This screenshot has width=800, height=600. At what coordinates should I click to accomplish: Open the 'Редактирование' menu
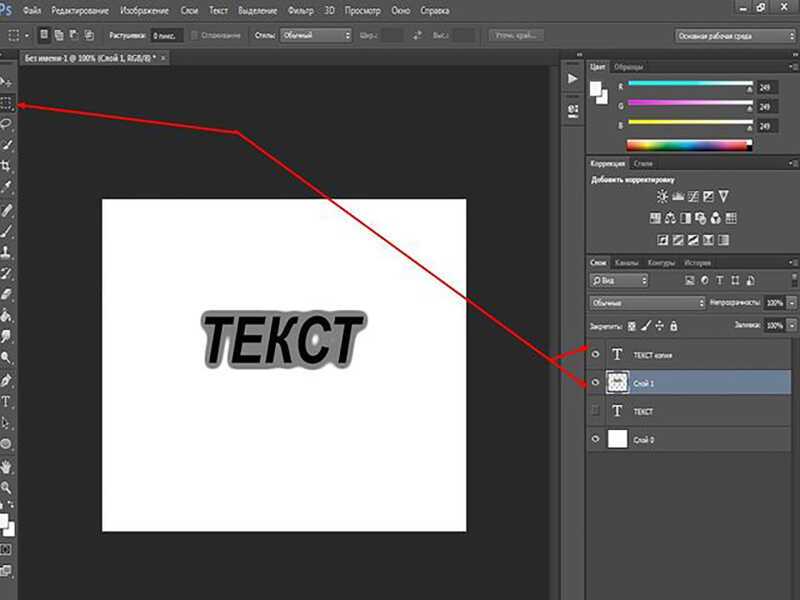click(80, 10)
